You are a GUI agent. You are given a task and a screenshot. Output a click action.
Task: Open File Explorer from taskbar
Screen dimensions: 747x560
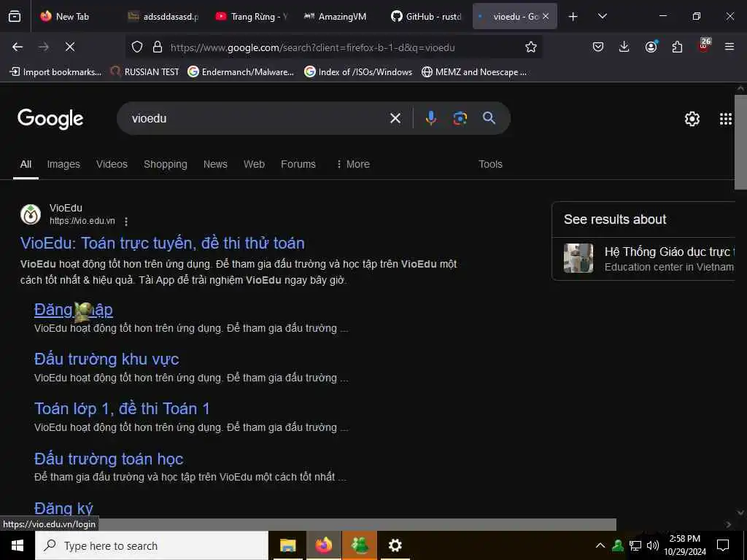(x=287, y=545)
